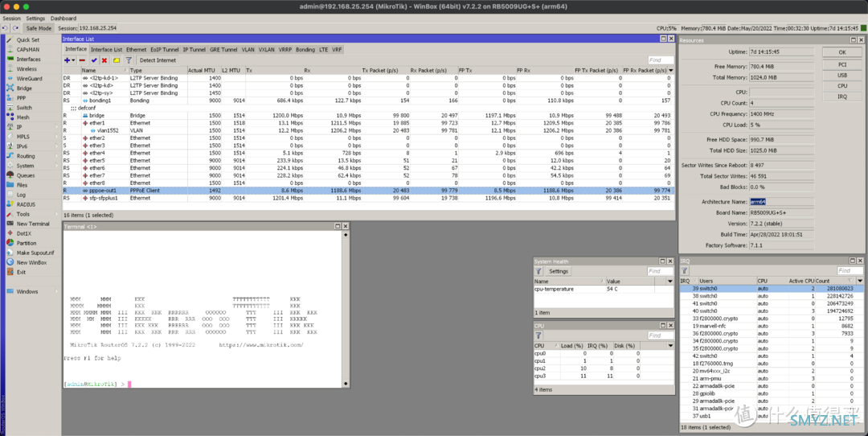Click PCI button in Resources
Image resolution: width=868 pixels, height=436 pixels.
pos(842,64)
